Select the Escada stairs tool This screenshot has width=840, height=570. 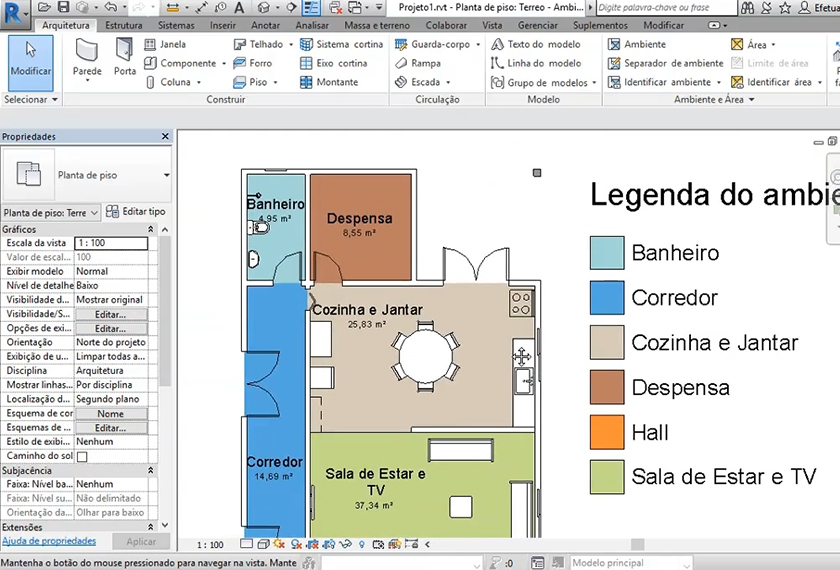coord(425,83)
